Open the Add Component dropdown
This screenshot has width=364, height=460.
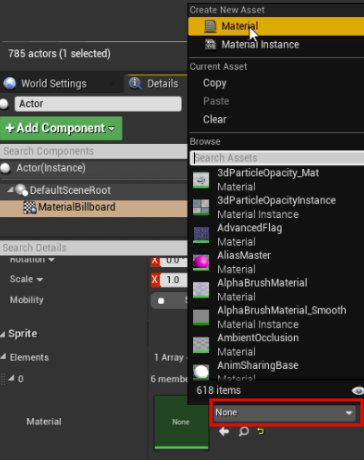pos(61,128)
